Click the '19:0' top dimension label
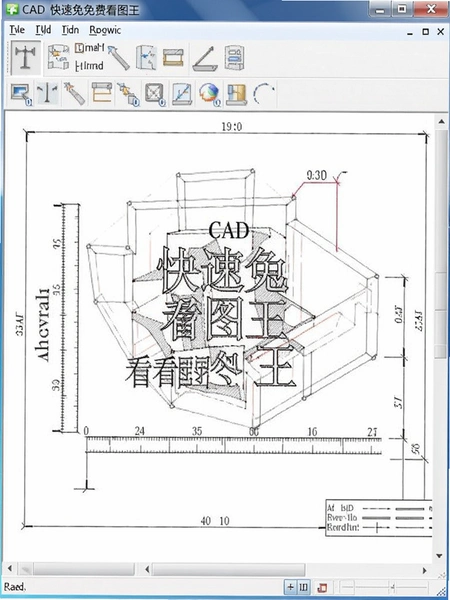The height and width of the screenshot is (600, 450). pos(232,127)
